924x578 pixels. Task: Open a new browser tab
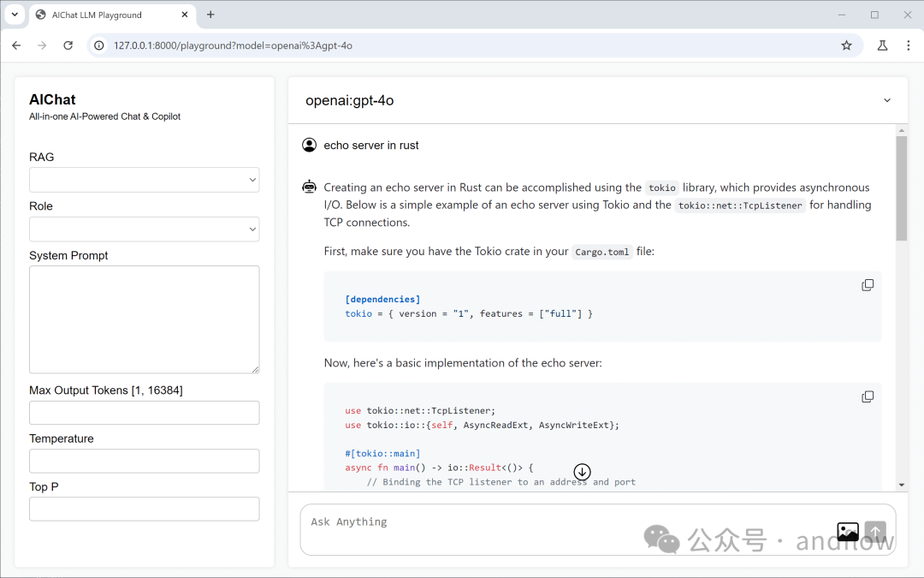click(210, 15)
